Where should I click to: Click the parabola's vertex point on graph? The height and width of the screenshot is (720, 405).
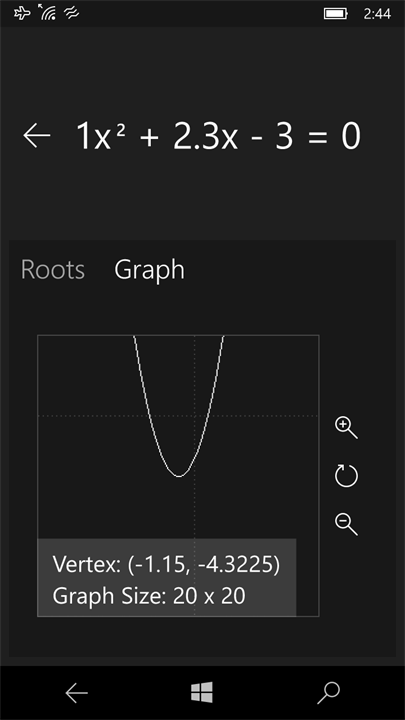(179, 476)
